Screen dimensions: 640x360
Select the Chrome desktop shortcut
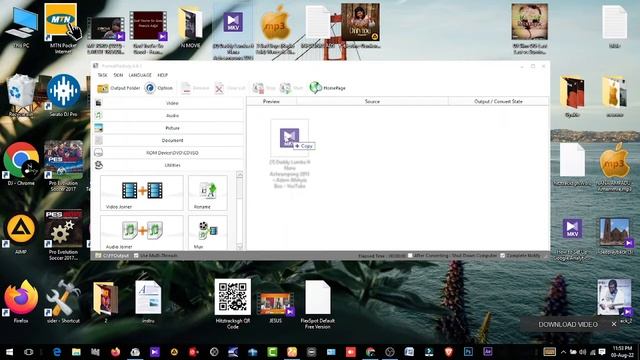pos(21,164)
